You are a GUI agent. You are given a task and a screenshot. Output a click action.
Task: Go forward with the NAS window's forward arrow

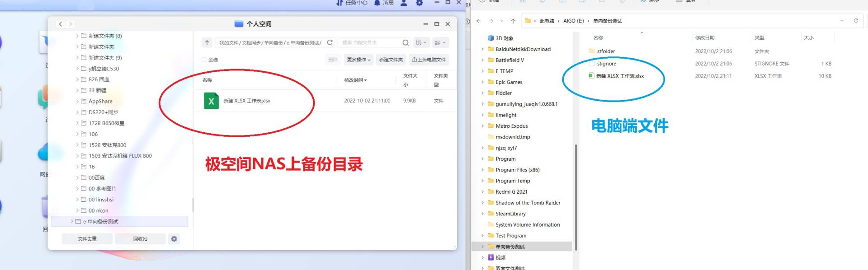(71, 24)
